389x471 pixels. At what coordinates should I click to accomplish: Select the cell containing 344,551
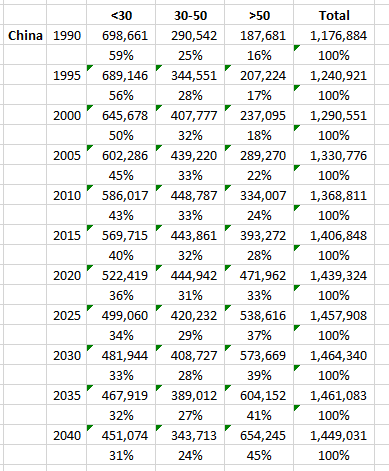click(190, 75)
